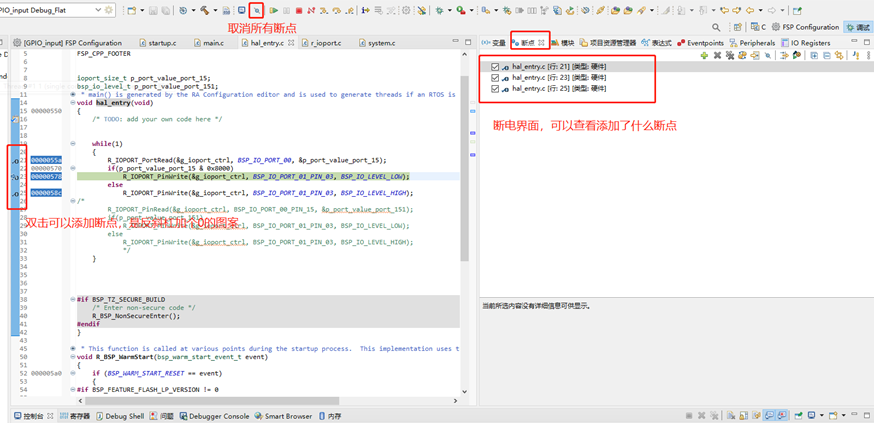Click the Step Return toolbar icon
Screen dimensions: 874x423
coord(349,10)
